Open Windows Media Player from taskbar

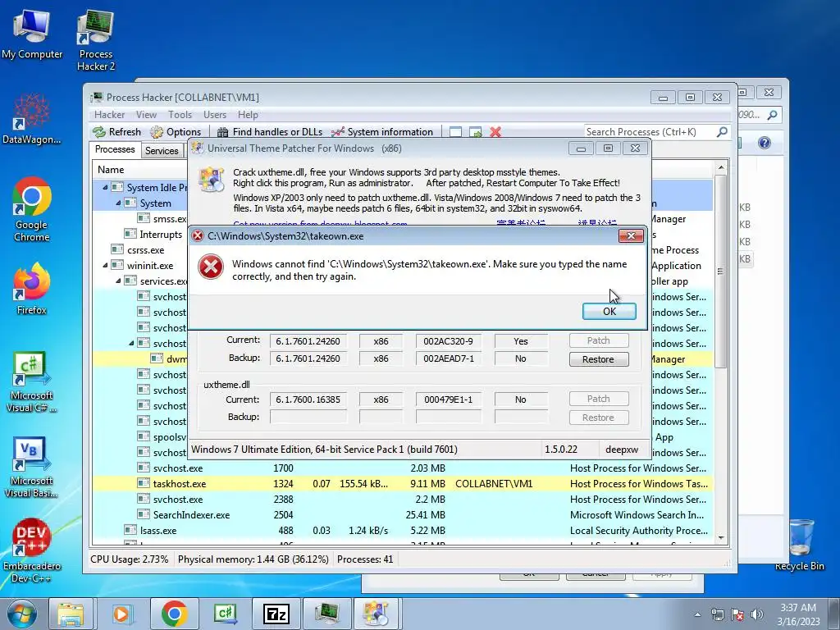pyautogui.click(x=121, y=614)
